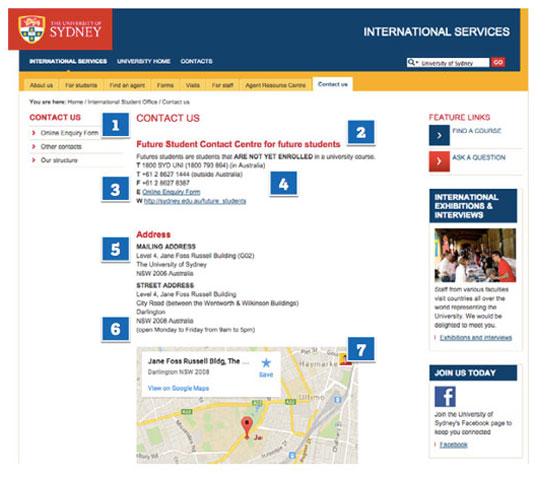Click red chevron beside Other contacts

(x=33, y=147)
